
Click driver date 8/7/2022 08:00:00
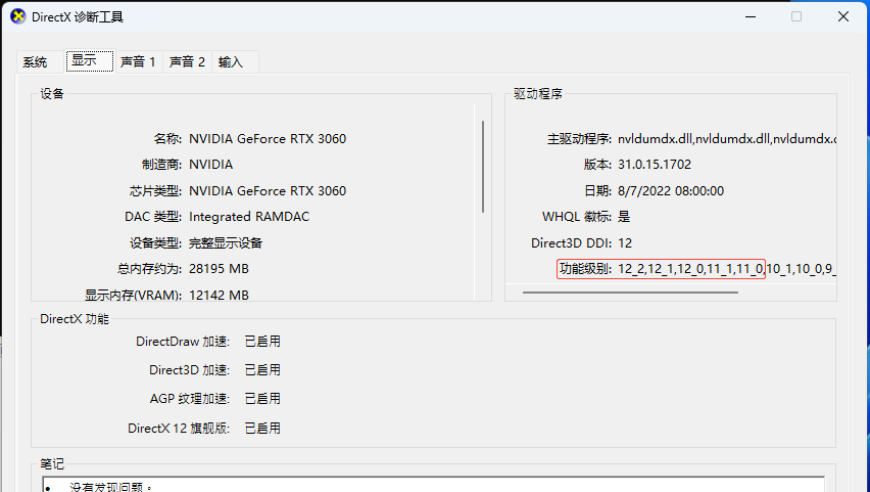[671, 191]
